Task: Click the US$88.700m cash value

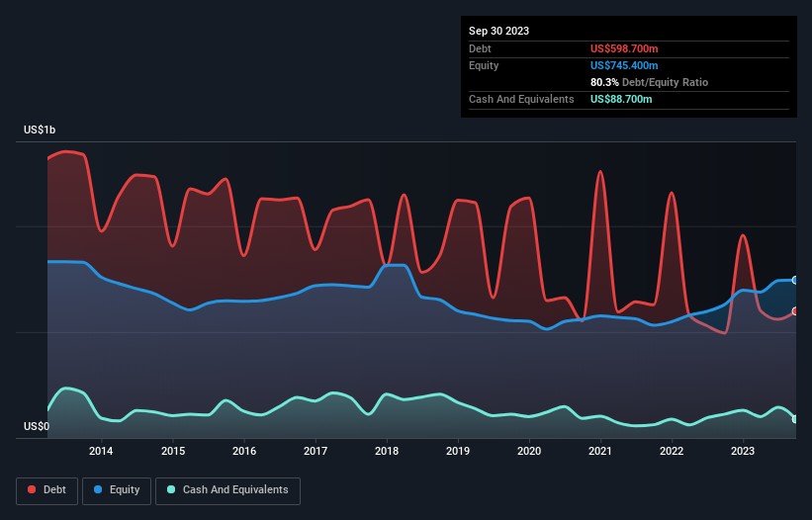Action: (x=621, y=99)
